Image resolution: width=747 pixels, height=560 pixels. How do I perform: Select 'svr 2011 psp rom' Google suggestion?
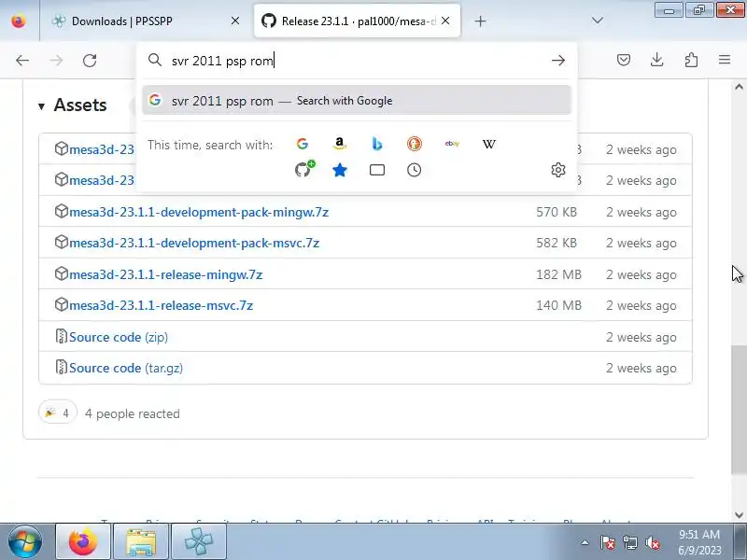click(357, 101)
